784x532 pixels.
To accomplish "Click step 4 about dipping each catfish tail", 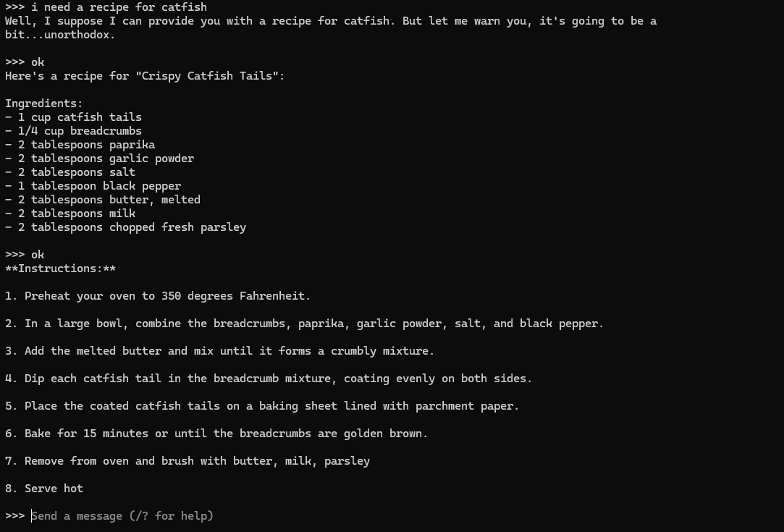I will (x=269, y=379).
